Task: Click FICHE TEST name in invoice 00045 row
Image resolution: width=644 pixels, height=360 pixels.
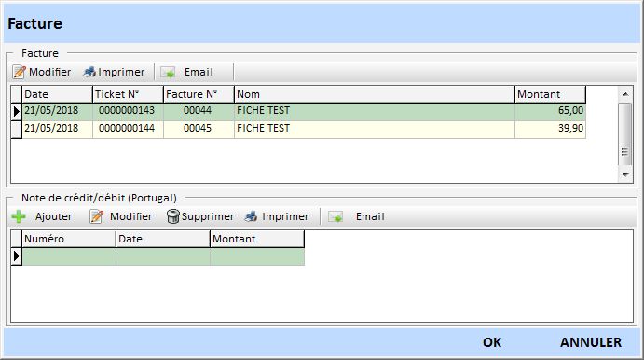Action: click(263, 128)
